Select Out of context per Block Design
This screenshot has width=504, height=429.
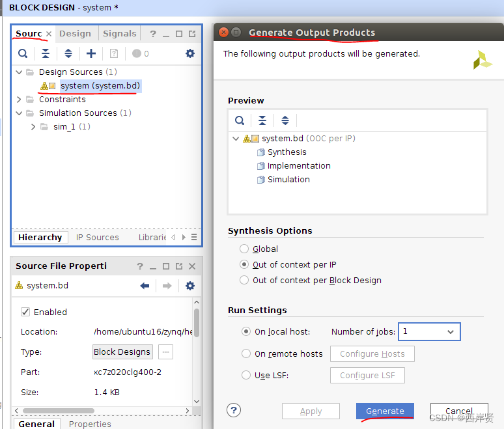coord(244,280)
